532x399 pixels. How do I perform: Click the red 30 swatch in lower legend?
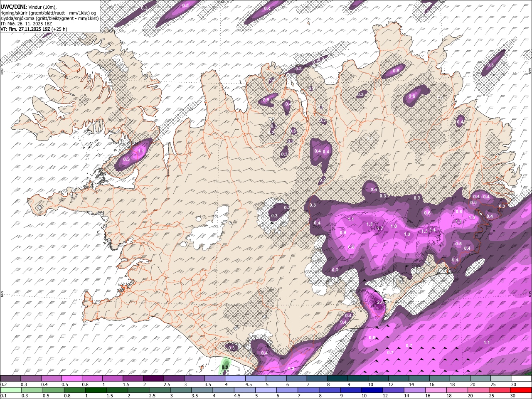point(521,390)
